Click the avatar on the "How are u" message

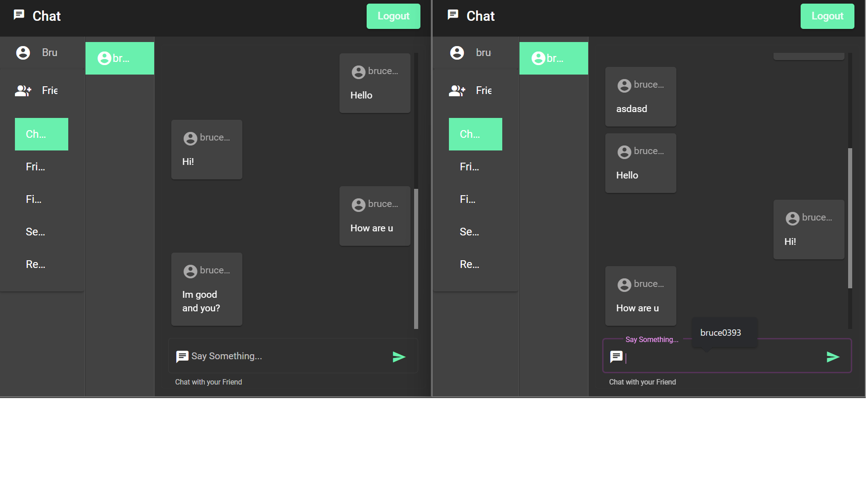pos(358,205)
